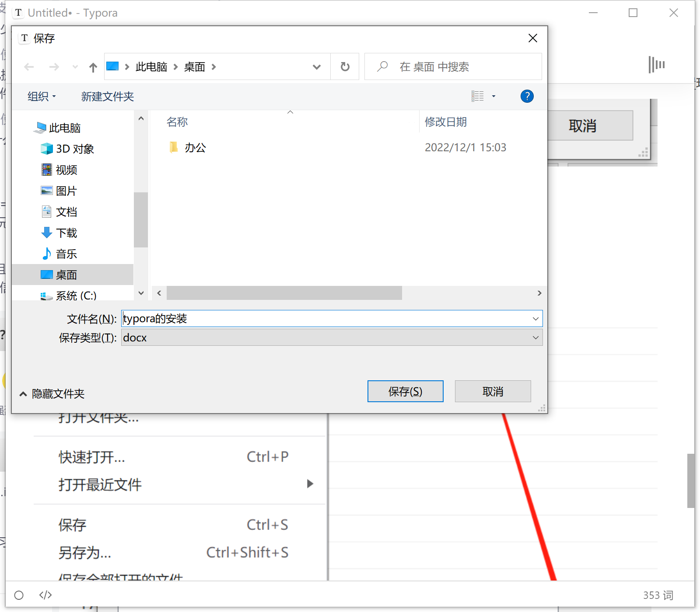Maximize the Typora window
The width and height of the screenshot is (700, 612).
[633, 13]
